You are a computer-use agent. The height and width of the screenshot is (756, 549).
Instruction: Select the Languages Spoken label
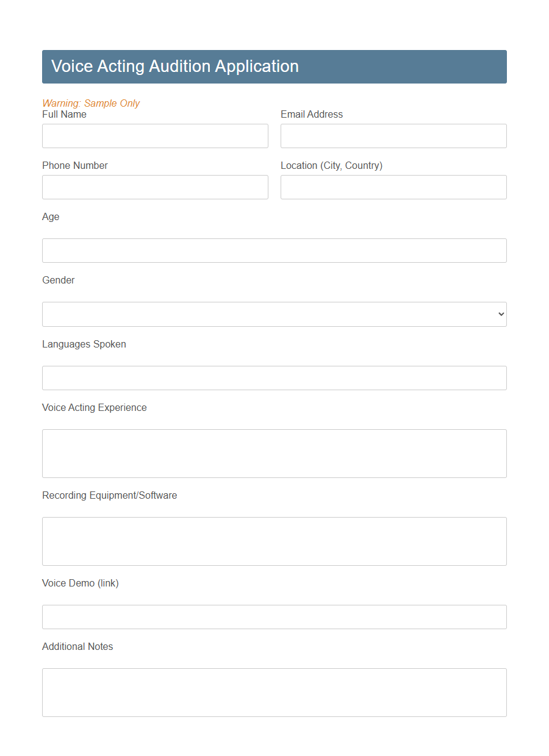pyautogui.click(x=84, y=344)
